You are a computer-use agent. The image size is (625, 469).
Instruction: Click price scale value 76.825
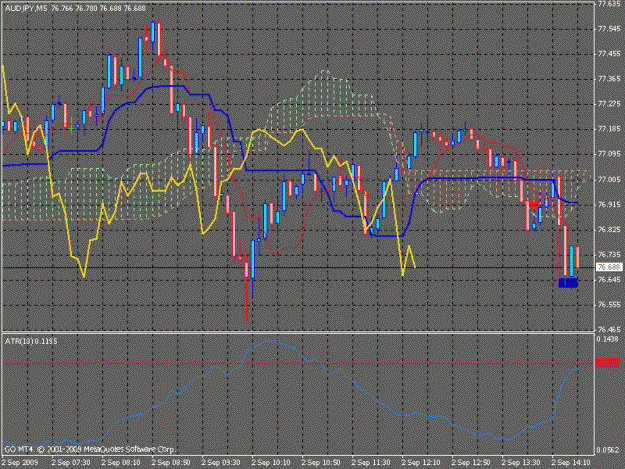click(x=609, y=230)
